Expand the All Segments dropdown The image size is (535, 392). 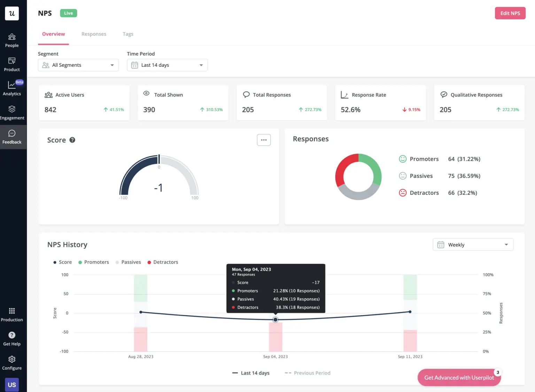[x=78, y=65]
